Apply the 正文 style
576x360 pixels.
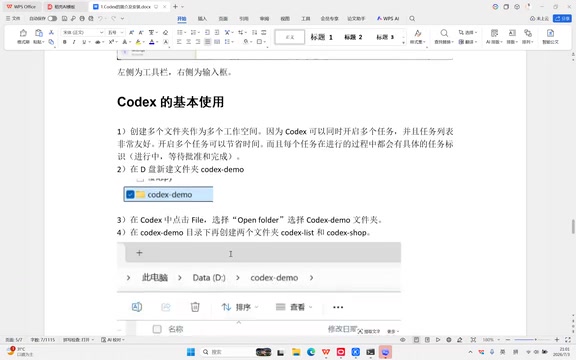pos(289,37)
